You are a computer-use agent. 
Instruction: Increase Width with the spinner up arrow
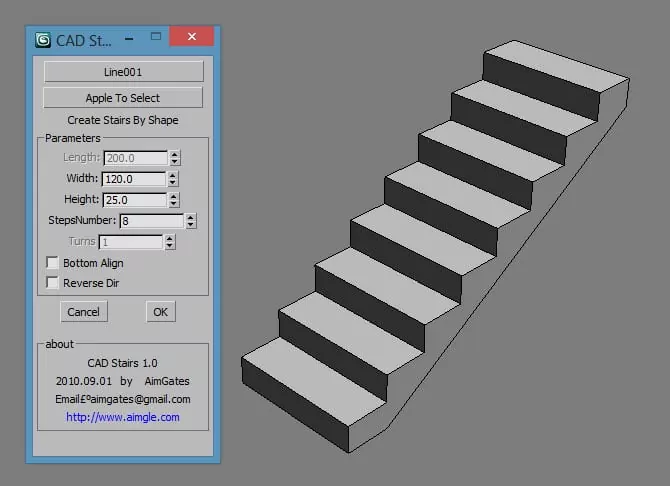[173, 175]
